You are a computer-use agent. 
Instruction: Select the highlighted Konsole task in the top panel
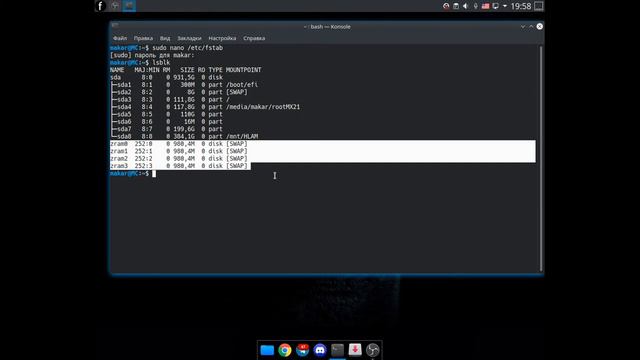129,6
